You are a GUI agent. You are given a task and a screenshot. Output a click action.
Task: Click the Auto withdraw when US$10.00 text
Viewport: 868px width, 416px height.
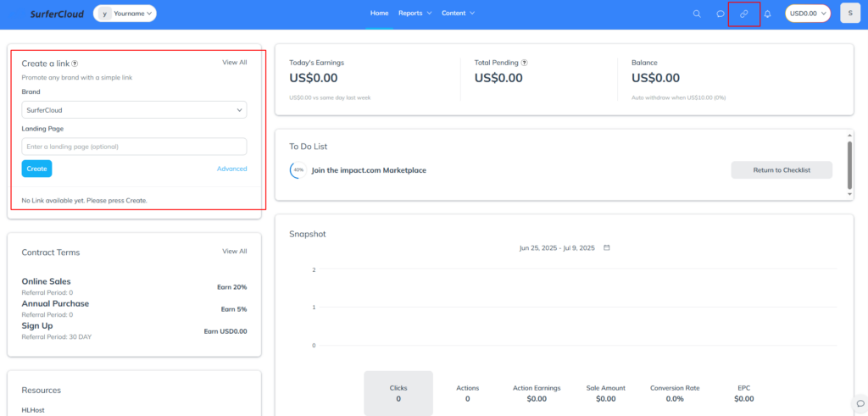click(679, 97)
